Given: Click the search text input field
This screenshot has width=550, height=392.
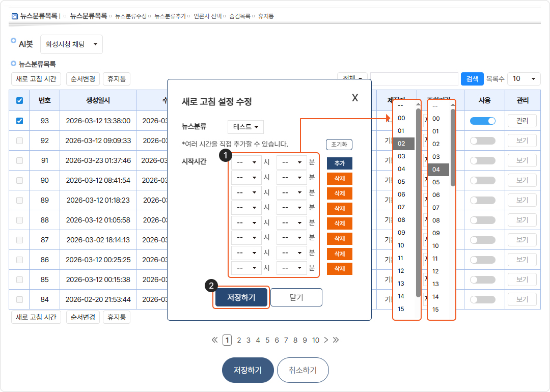Looking at the screenshot, I should click(414, 79).
